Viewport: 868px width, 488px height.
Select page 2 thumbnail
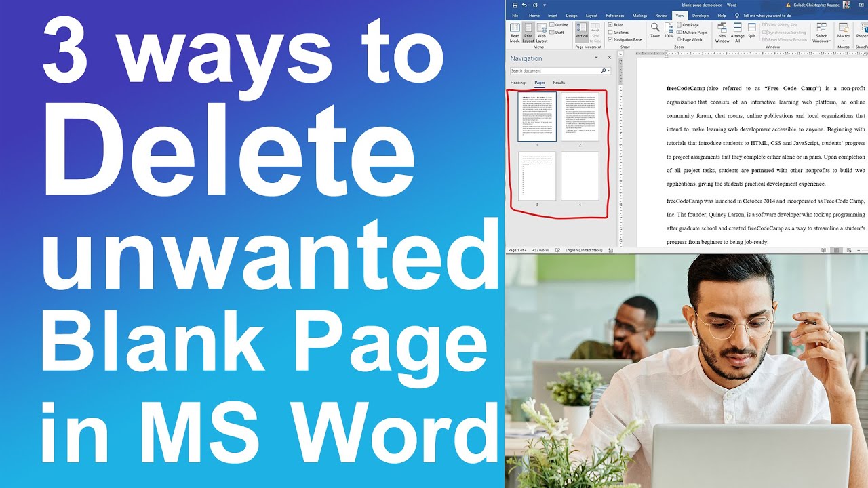(x=580, y=117)
